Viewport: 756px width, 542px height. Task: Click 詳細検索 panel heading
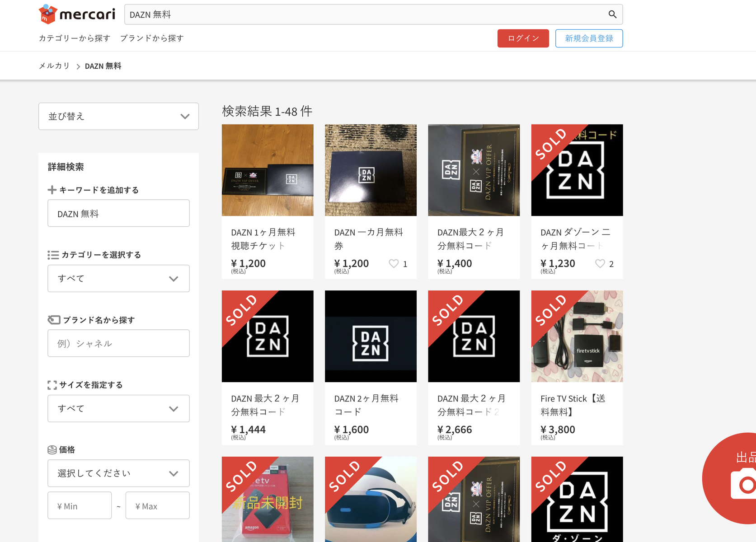[x=66, y=167]
